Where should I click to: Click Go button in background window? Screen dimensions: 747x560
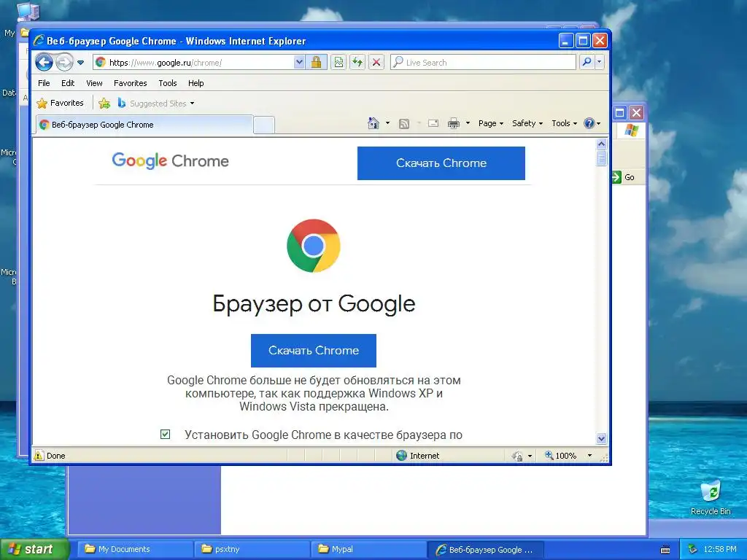pyautogui.click(x=623, y=177)
